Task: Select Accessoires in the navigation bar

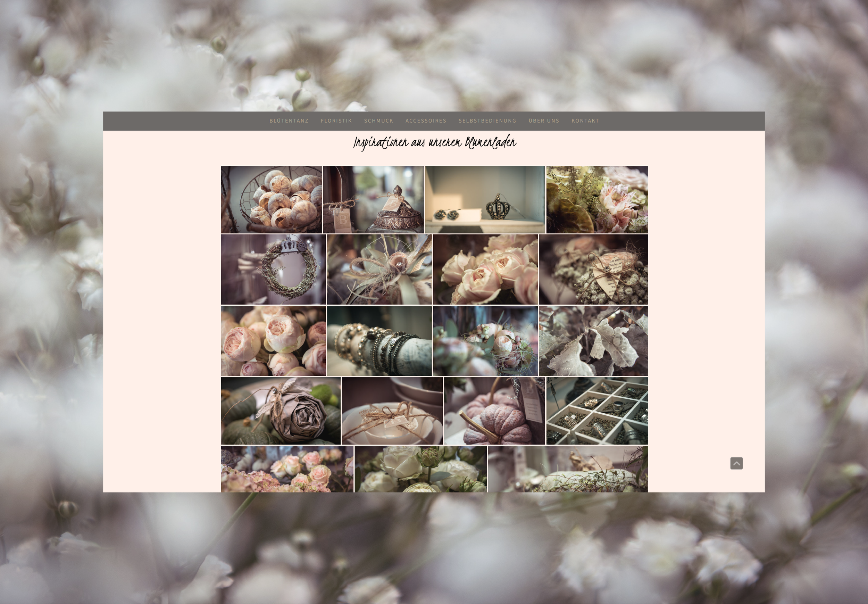Action: pyautogui.click(x=426, y=121)
